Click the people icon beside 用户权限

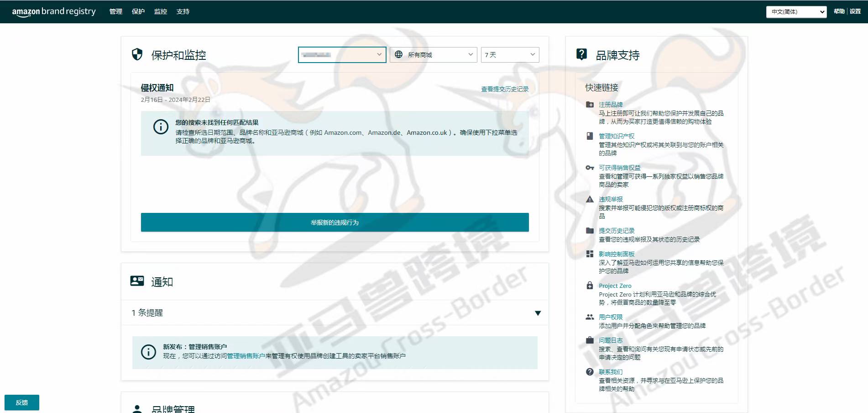tap(590, 317)
